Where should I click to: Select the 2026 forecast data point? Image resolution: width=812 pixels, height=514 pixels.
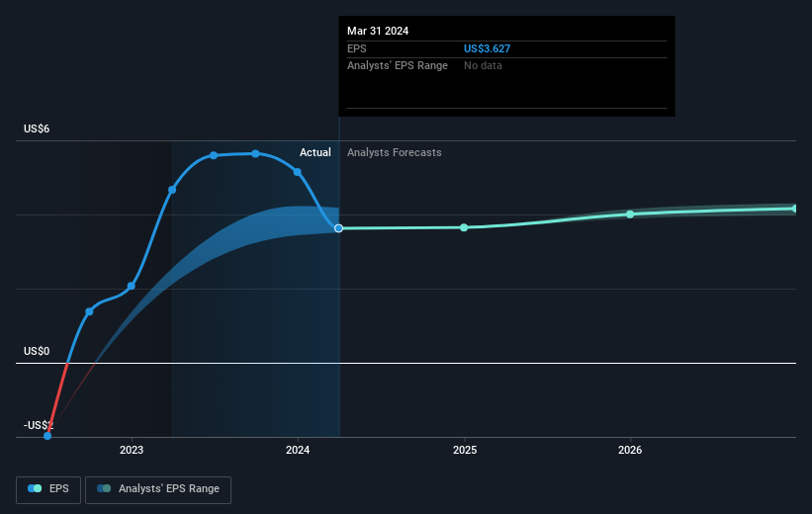630,214
